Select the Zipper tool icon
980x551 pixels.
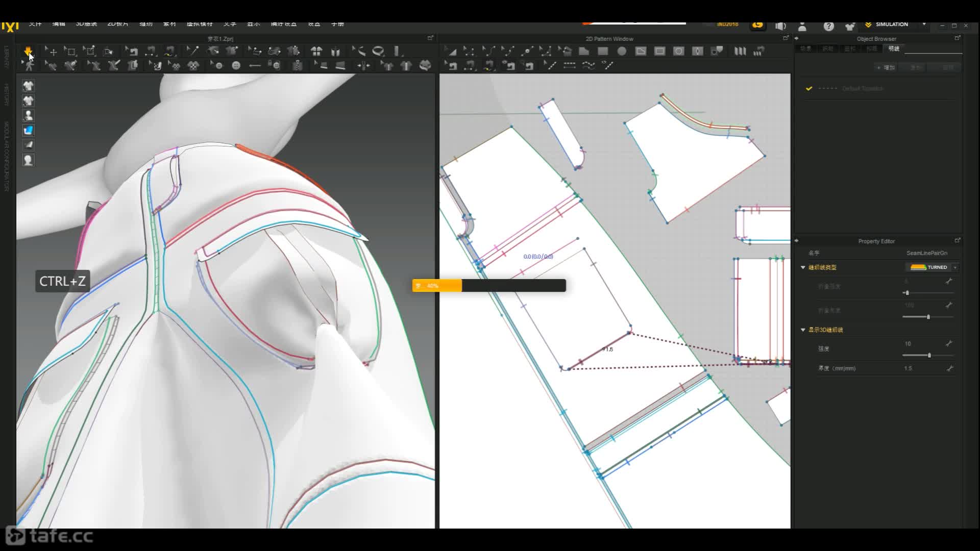(297, 65)
